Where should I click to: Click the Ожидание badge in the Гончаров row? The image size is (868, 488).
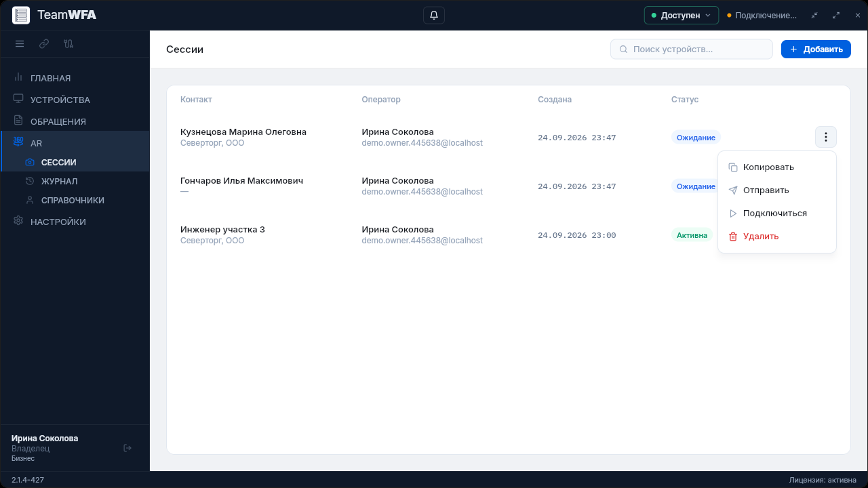696,186
